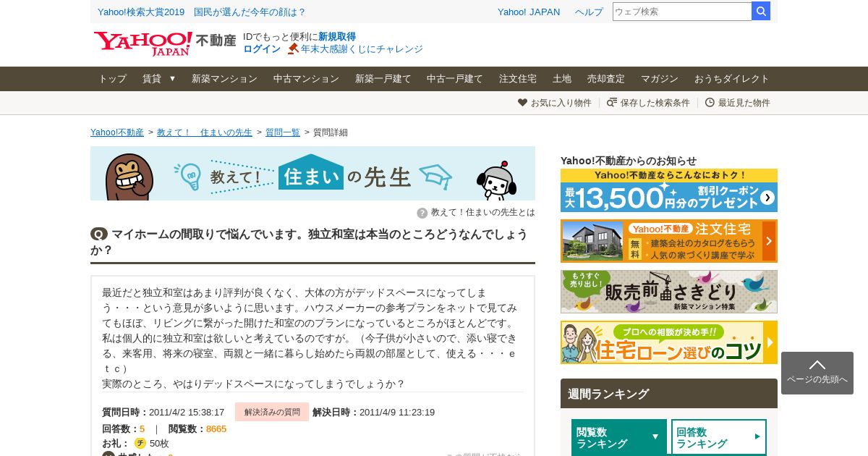Click the Yahoo!検索大賞2019 headline link
This screenshot has width=868, height=456.
[202, 12]
